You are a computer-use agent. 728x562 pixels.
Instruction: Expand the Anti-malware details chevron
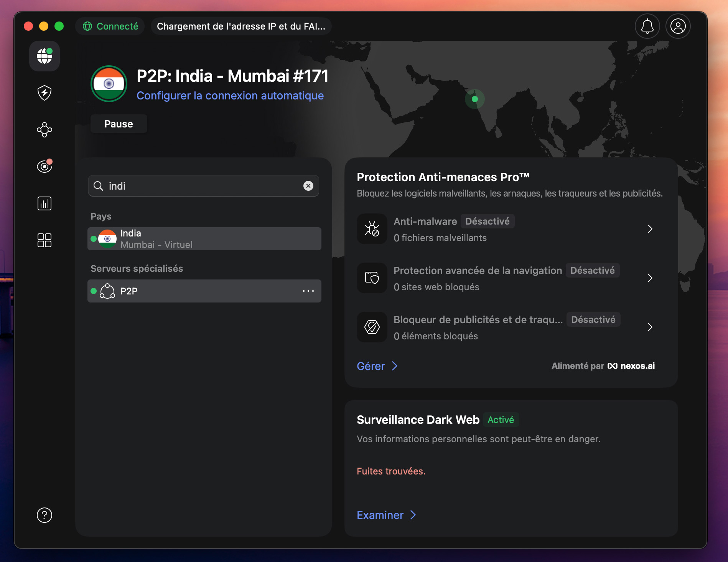(650, 228)
